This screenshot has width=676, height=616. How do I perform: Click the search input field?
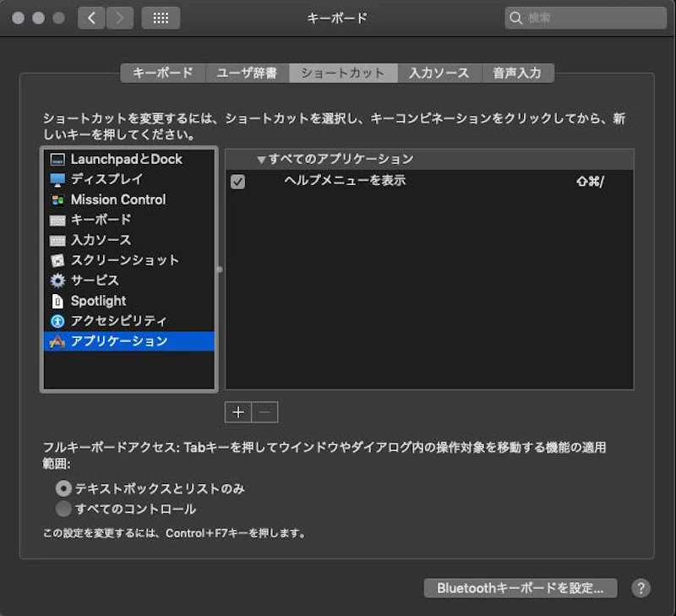pyautogui.click(x=586, y=18)
